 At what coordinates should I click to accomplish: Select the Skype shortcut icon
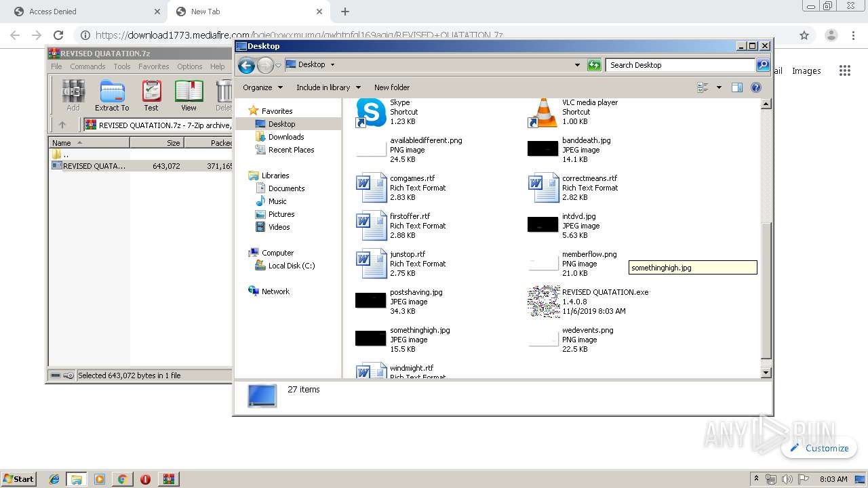click(x=371, y=112)
